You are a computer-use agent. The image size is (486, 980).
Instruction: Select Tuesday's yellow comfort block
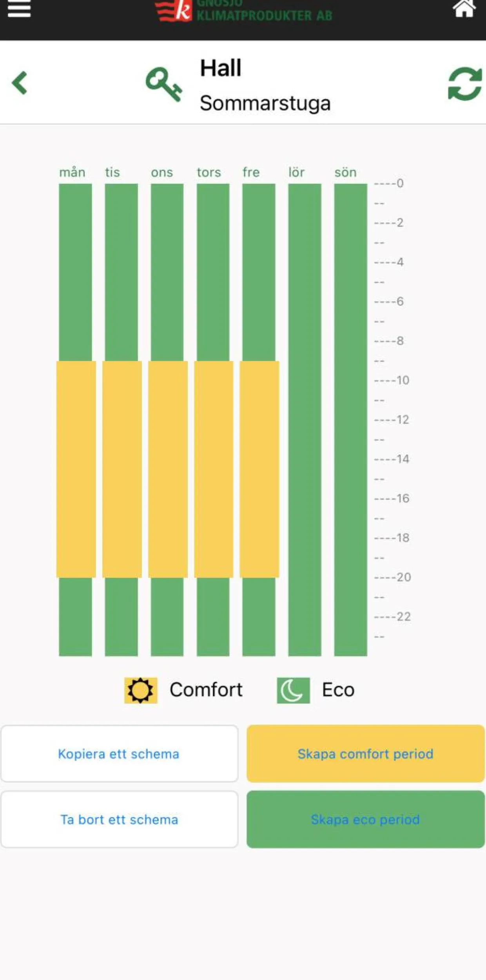tap(122, 469)
